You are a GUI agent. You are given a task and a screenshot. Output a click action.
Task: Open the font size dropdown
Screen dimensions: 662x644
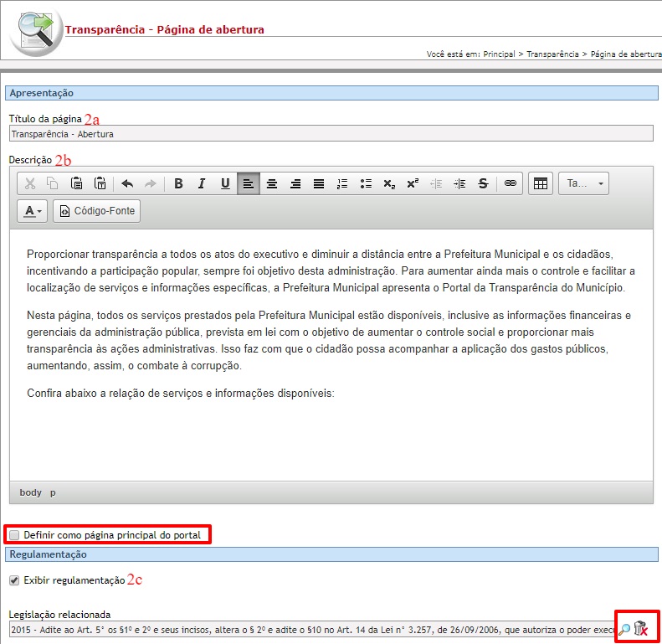[x=583, y=183]
